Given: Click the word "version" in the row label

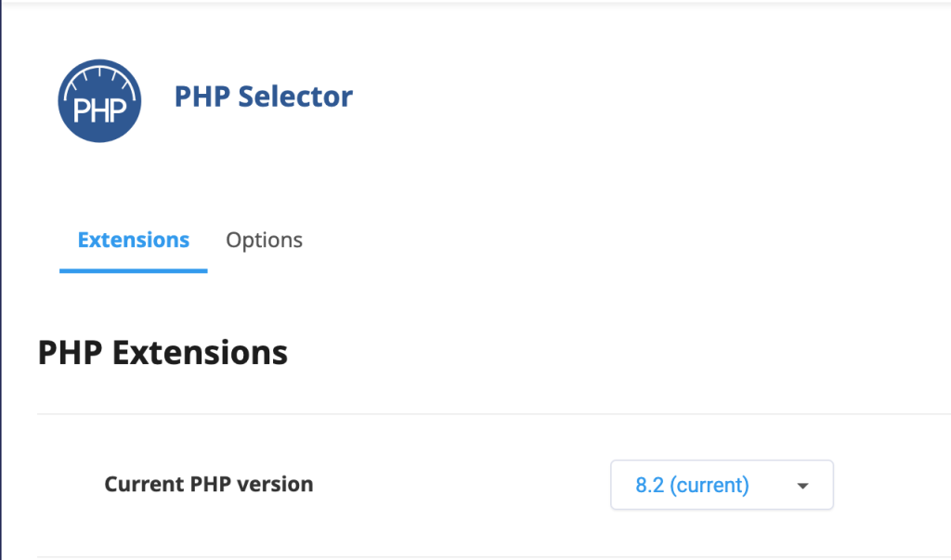Looking at the screenshot, I should (x=278, y=484).
